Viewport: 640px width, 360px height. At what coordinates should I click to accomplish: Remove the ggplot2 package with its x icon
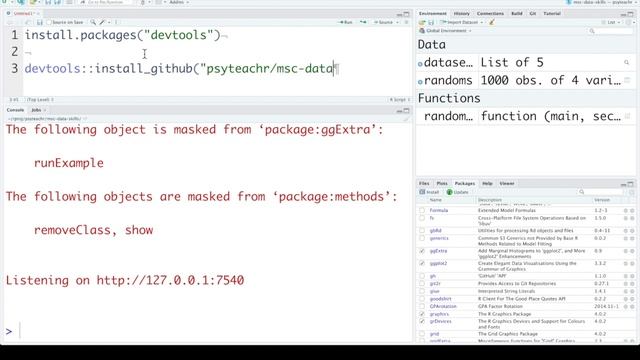[632, 264]
